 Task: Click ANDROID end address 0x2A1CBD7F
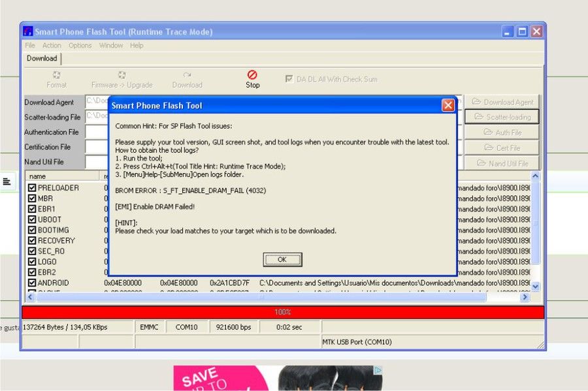pos(229,283)
